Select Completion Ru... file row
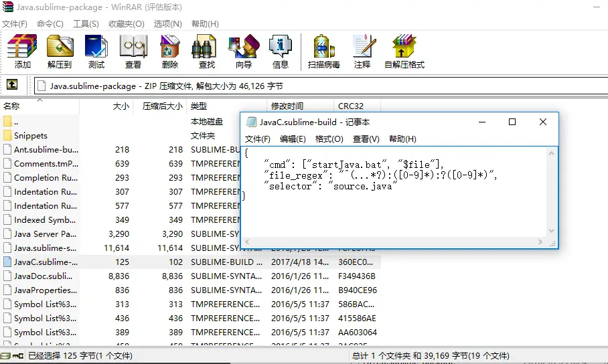This screenshot has height=364, width=608. [x=121, y=177]
